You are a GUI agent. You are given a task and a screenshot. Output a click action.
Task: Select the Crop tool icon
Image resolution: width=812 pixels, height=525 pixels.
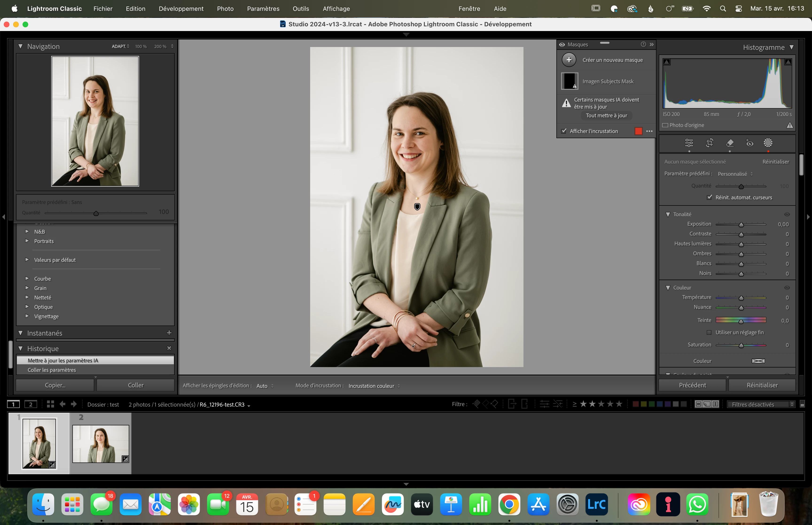tap(709, 143)
